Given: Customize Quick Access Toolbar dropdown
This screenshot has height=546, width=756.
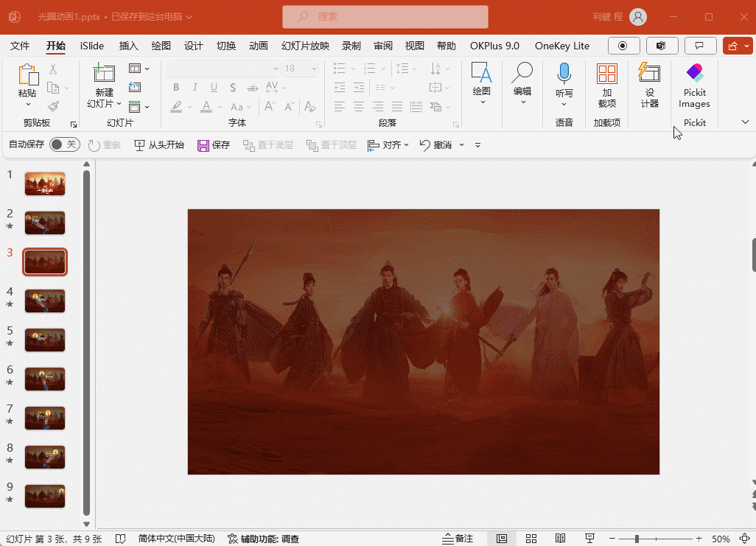Looking at the screenshot, I should pyautogui.click(x=477, y=145).
